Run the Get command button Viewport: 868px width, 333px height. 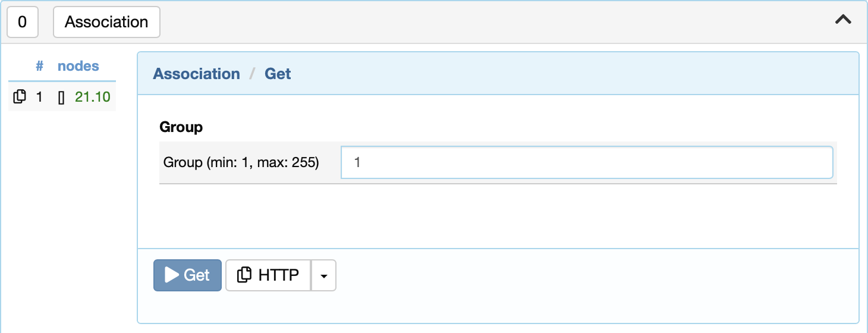[x=187, y=275]
